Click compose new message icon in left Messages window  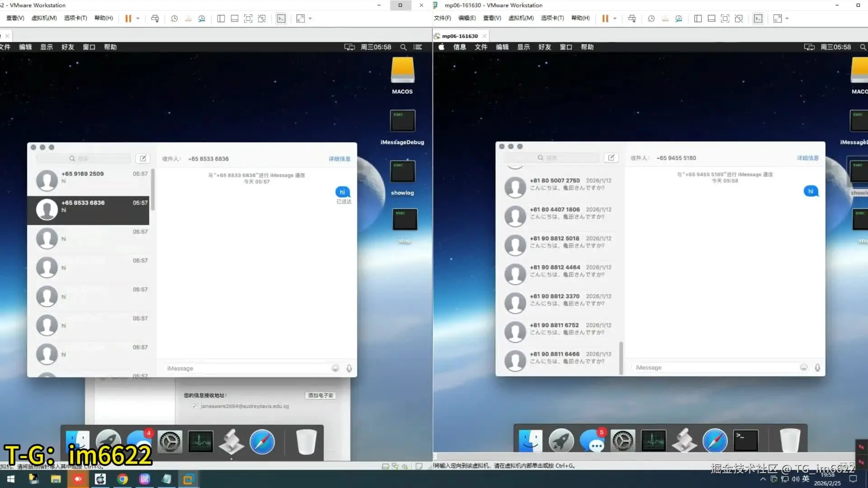tap(142, 158)
